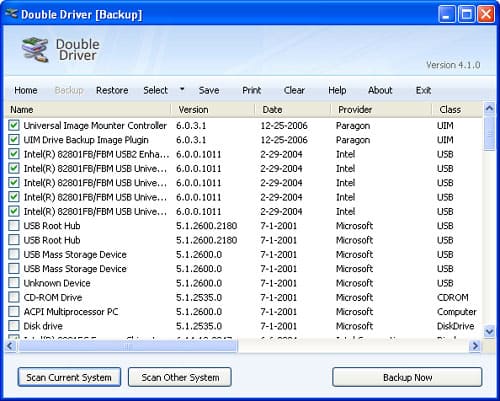
Task: Click the vertical scrollbar thumb
Action: tap(489, 134)
